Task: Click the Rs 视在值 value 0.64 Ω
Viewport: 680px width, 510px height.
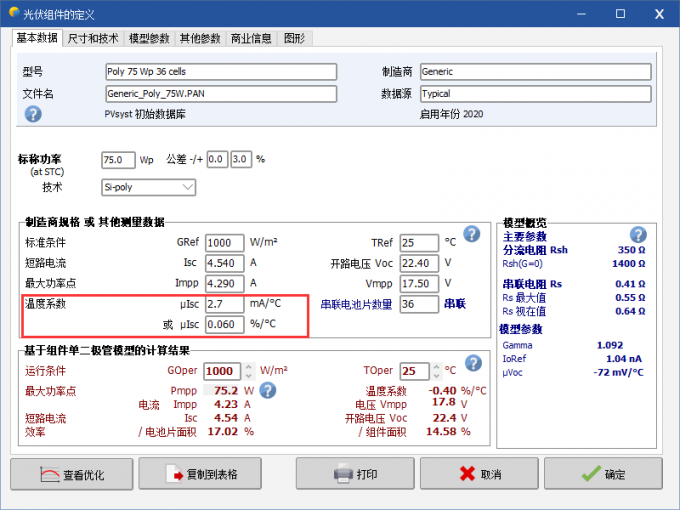Action: [x=630, y=311]
